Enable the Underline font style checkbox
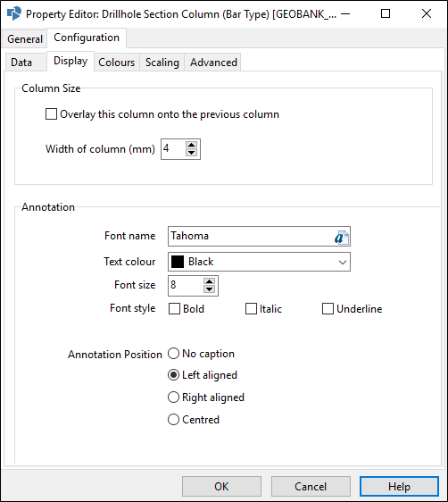Image resolution: width=448 pixels, height=502 pixels. point(328,309)
